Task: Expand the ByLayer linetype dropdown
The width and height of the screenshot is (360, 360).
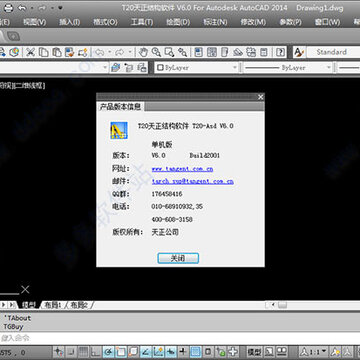Action: [287, 68]
